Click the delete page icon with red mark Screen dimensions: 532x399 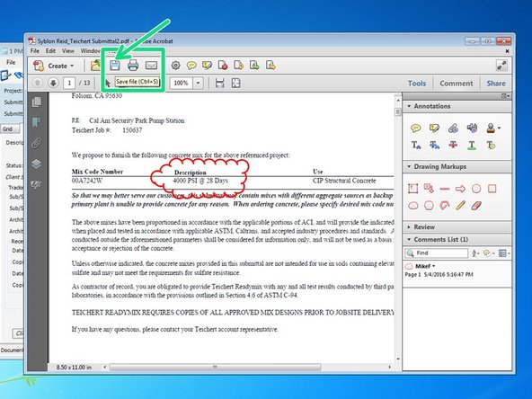pos(223,65)
